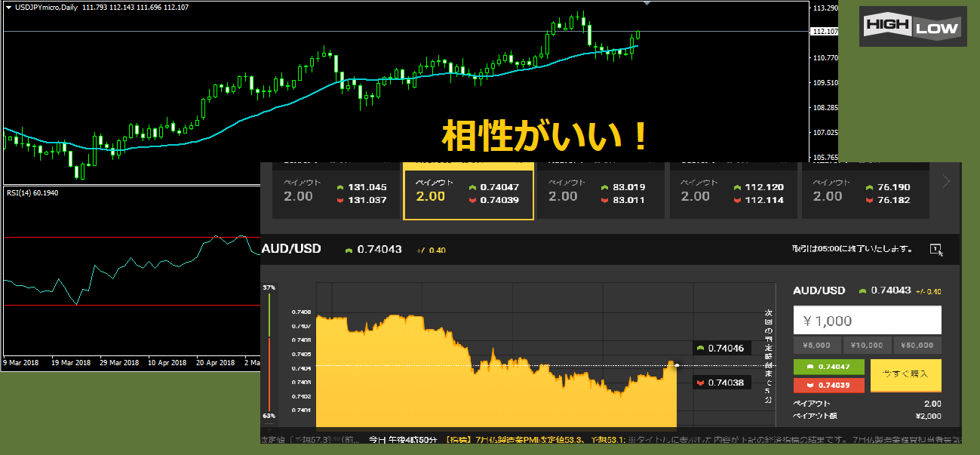Click the trader sentiment 37%/63% bar

point(269,352)
